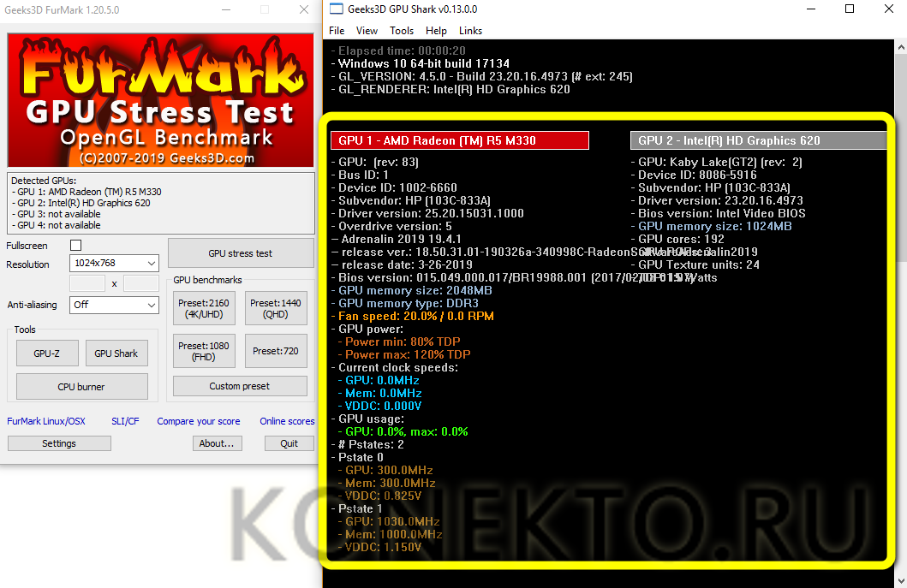Start the GPU stress test
Screen dimensions: 907x588
[241, 253]
